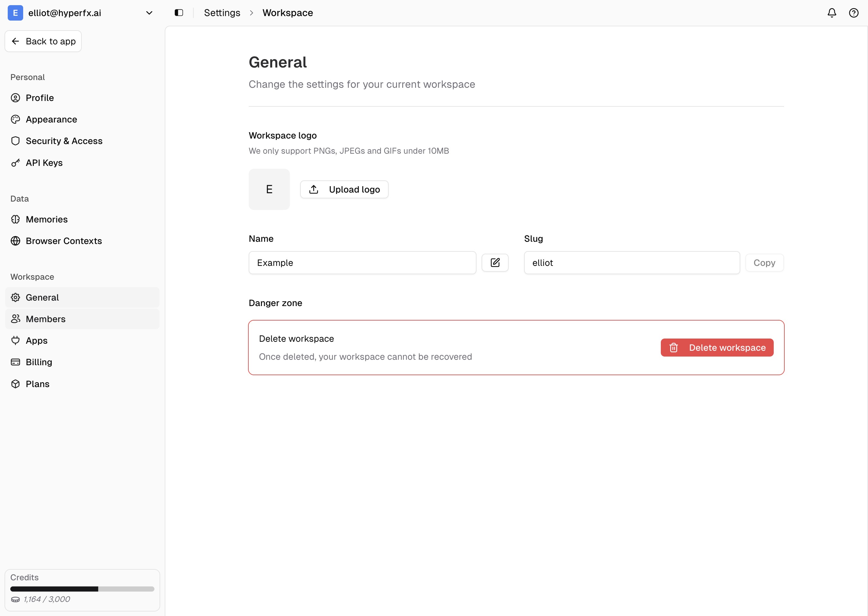Expand the account switcher chevron
Viewport: 868px width, 616px height.
coord(149,13)
